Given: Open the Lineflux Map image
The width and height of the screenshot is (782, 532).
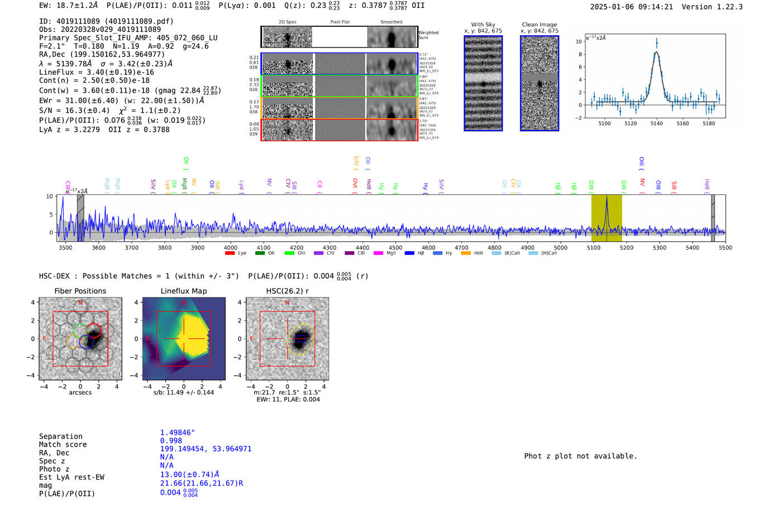Looking at the screenshot, I should point(184,339).
